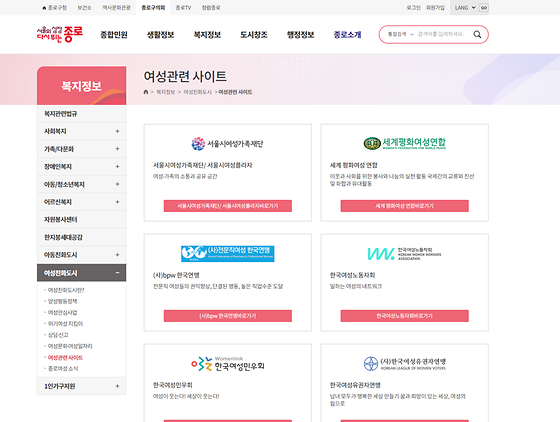Click the 여성관련 사이트 page heading

[185, 76]
